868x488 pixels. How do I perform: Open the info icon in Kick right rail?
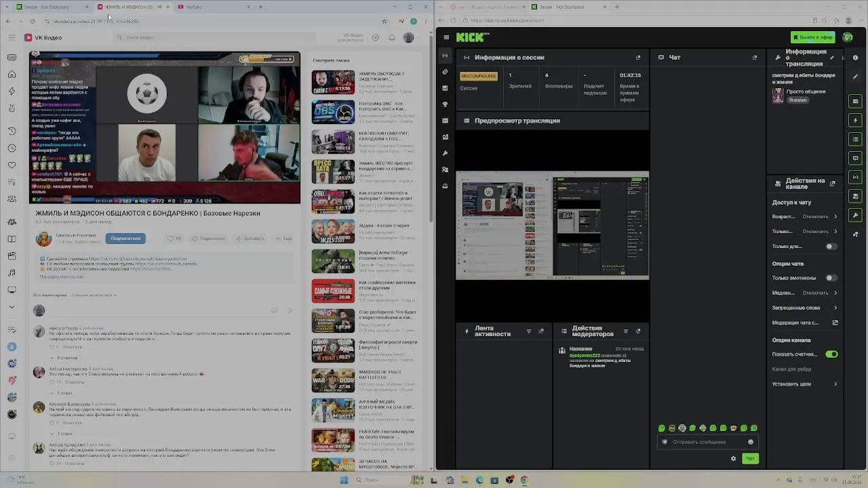click(856, 58)
